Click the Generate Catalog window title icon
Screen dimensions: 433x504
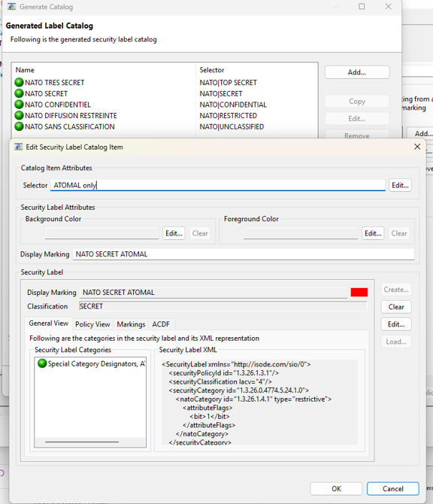11,7
